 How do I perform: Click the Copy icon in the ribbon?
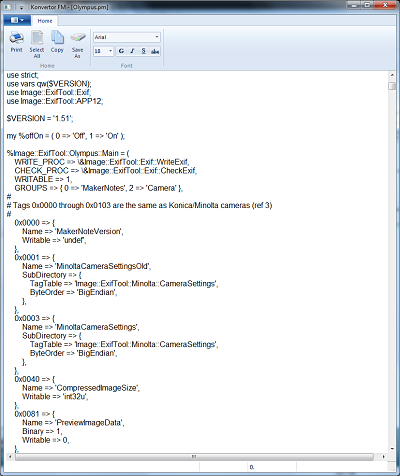tap(57, 42)
